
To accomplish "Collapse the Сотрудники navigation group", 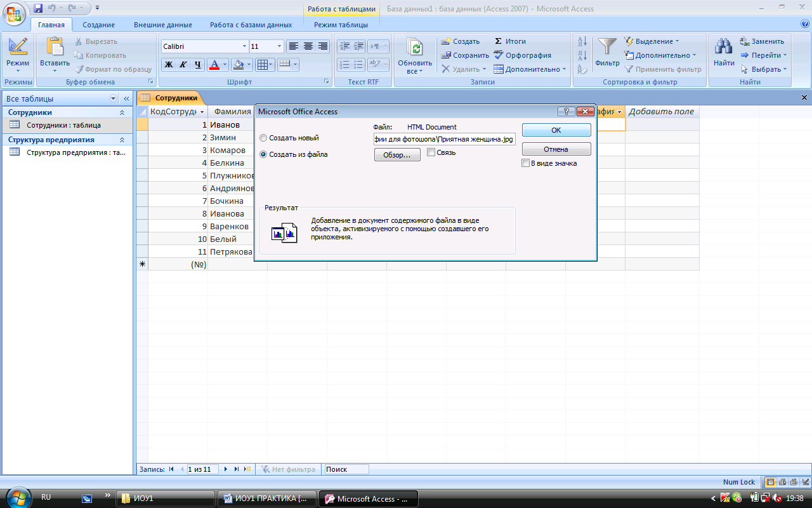I will pyautogui.click(x=122, y=112).
